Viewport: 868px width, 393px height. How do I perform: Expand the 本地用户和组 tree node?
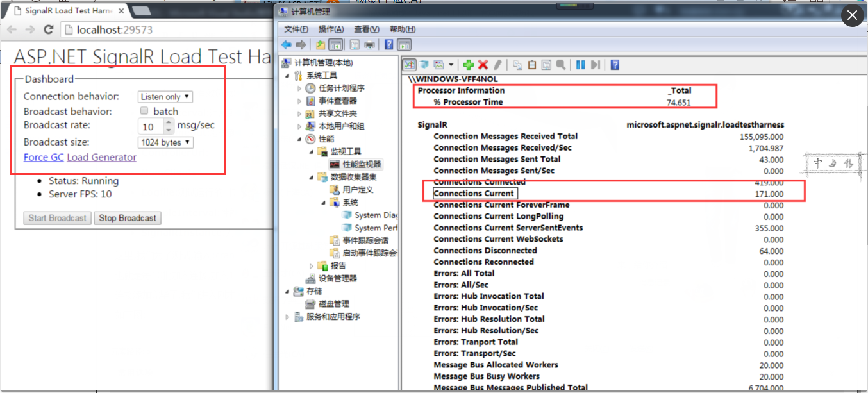[x=299, y=126]
